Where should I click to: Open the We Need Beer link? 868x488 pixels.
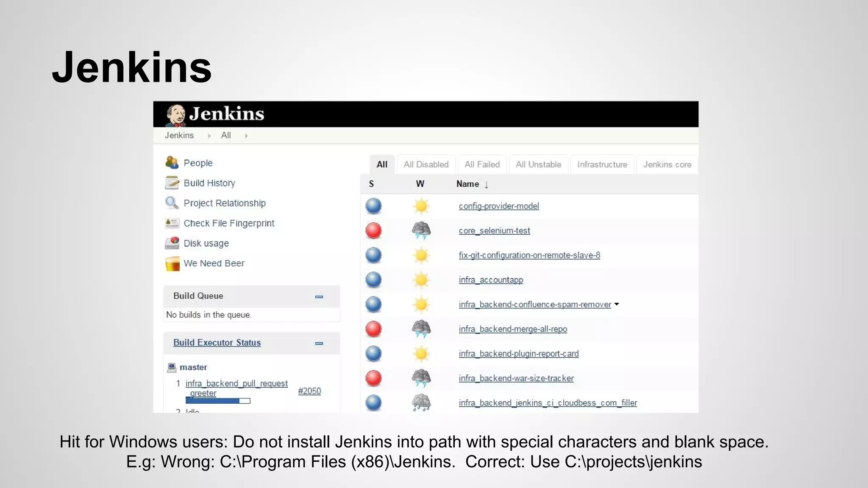pos(214,263)
